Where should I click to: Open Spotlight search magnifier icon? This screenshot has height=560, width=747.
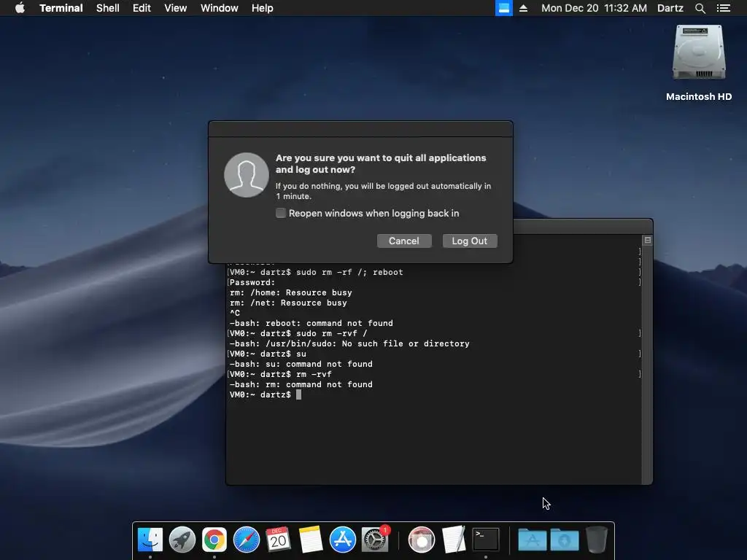(700, 8)
